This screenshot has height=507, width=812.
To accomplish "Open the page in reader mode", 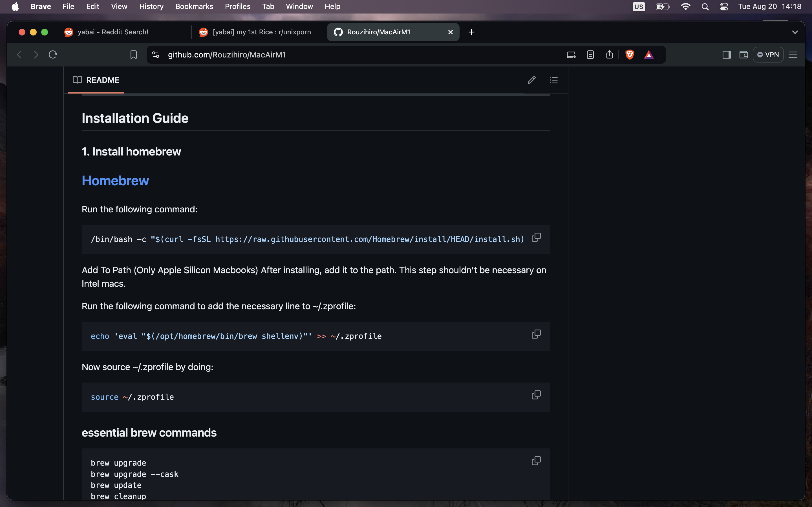I will pos(590,54).
